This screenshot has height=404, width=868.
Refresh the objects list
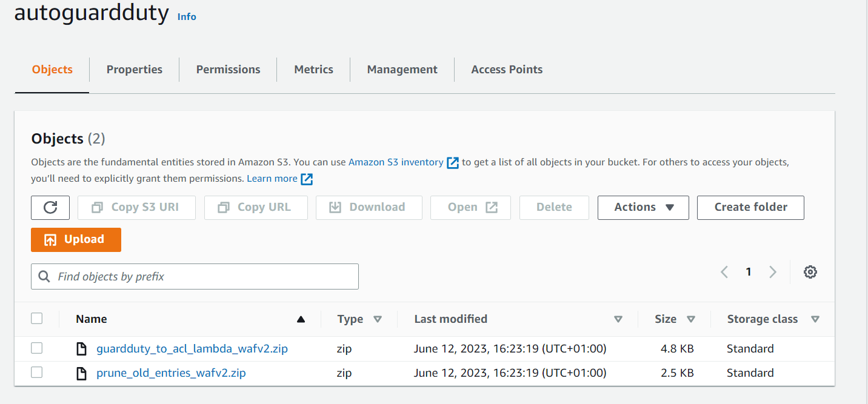tap(50, 207)
